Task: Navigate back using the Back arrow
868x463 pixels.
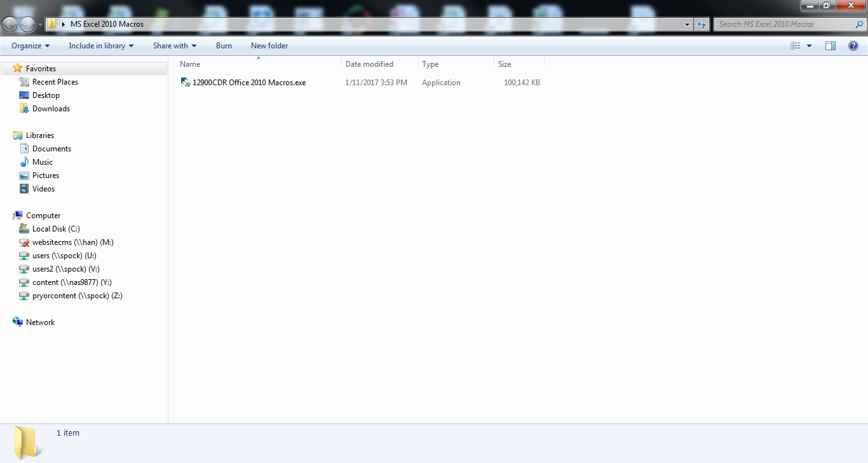Action: pyautogui.click(x=10, y=24)
